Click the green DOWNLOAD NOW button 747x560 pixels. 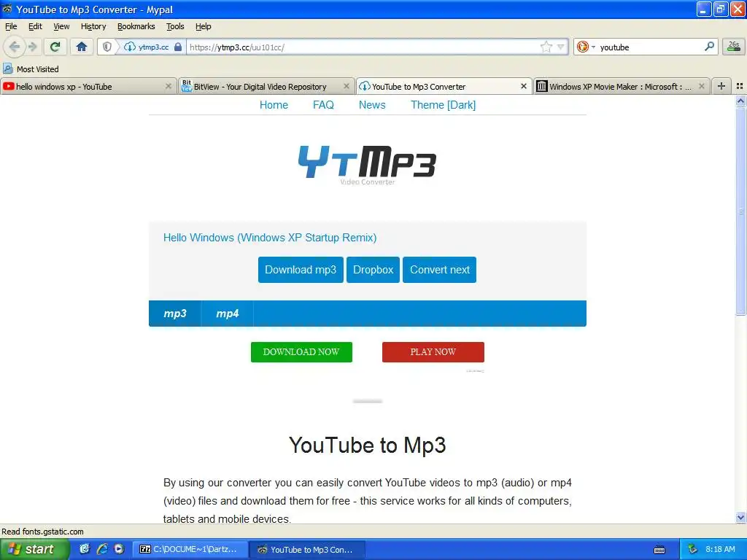(x=301, y=352)
